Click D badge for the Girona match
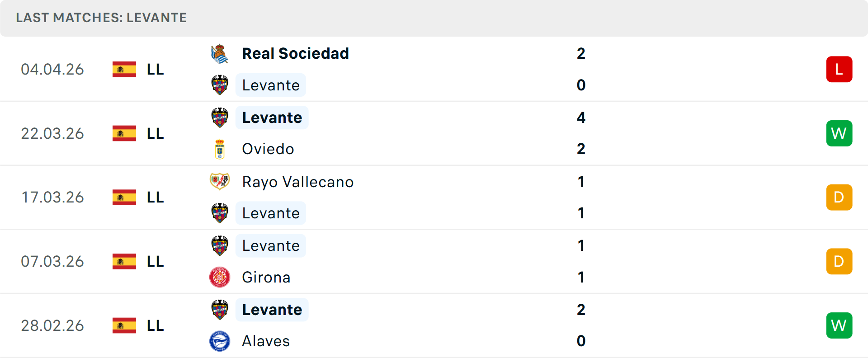 (839, 261)
